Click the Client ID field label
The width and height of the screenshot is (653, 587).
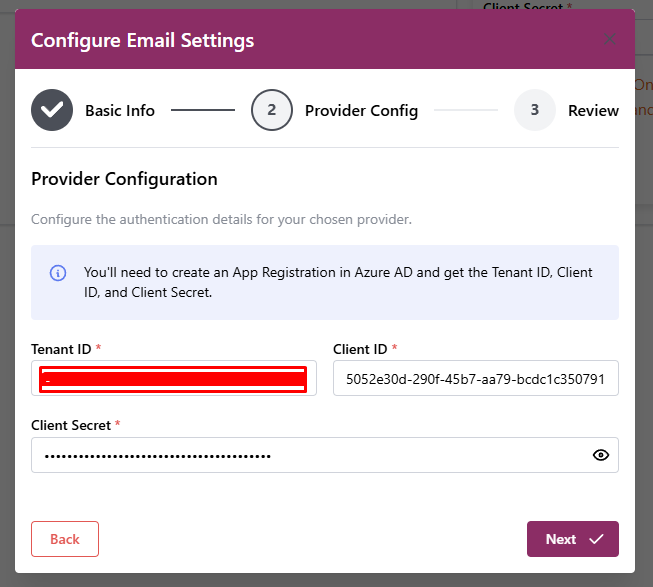click(x=360, y=349)
